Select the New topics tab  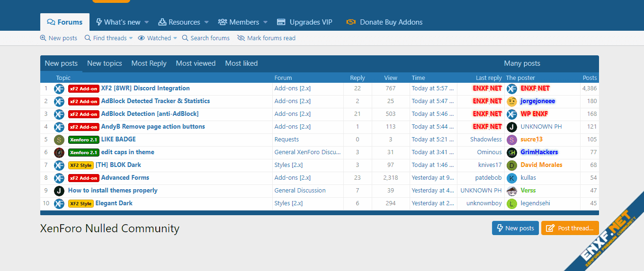(x=104, y=63)
